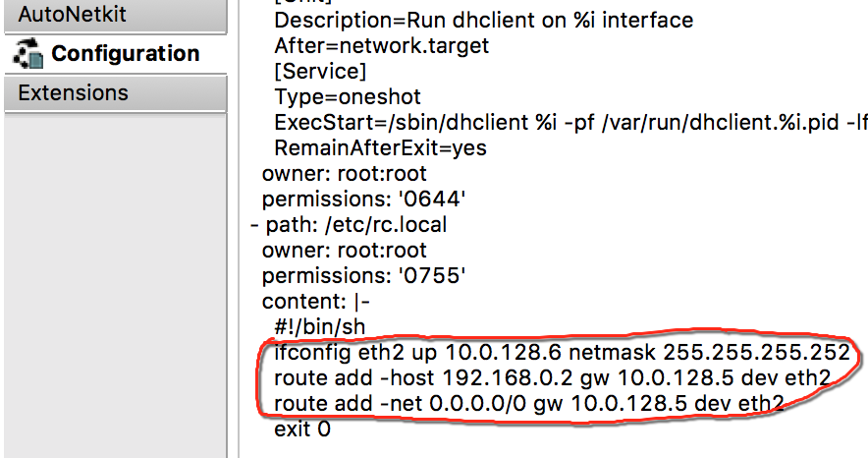Click the ifconfig eth2 up line
The width and height of the screenshot is (868, 458).
click(562, 352)
